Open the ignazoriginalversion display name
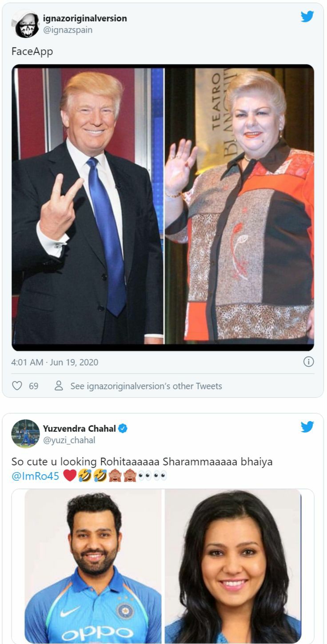The height and width of the screenshot is (644, 327). pyautogui.click(x=85, y=18)
